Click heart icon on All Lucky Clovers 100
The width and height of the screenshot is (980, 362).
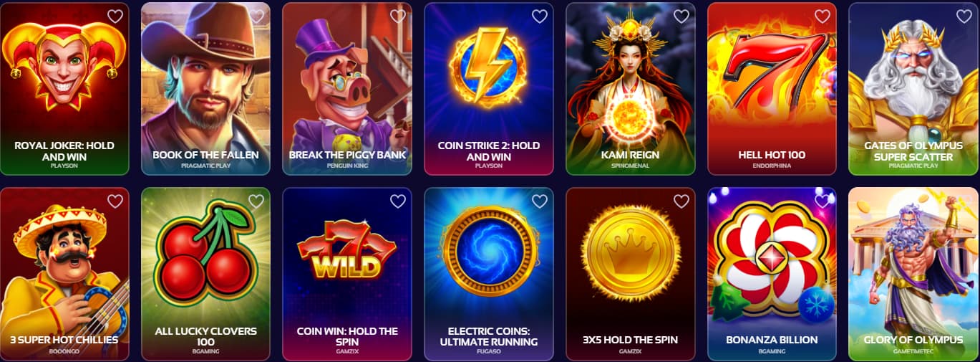coord(256,201)
